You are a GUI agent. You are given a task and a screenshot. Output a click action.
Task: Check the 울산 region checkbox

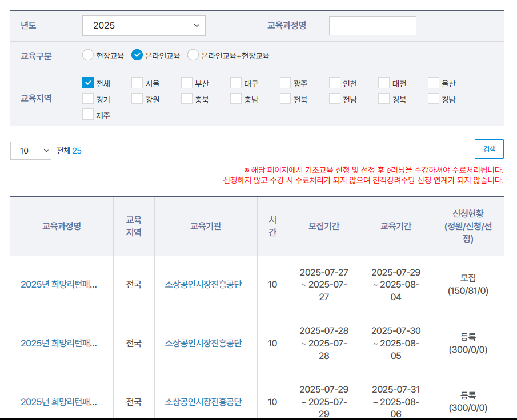click(x=433, y=82)
